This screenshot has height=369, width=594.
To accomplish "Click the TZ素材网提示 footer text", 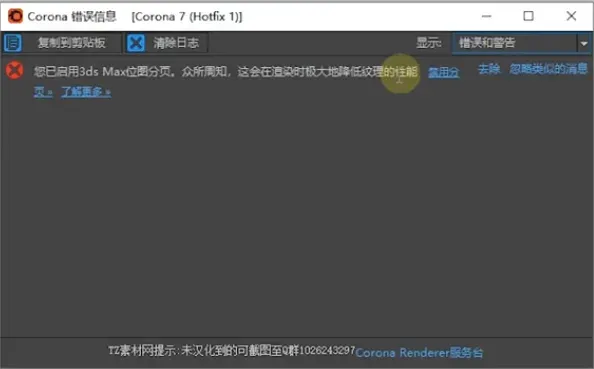I will [x=232, y=350].
